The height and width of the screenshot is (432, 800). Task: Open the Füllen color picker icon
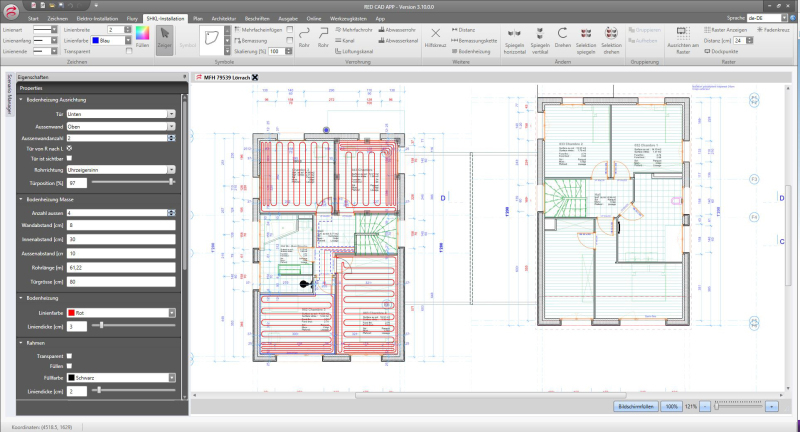(142, 37)
